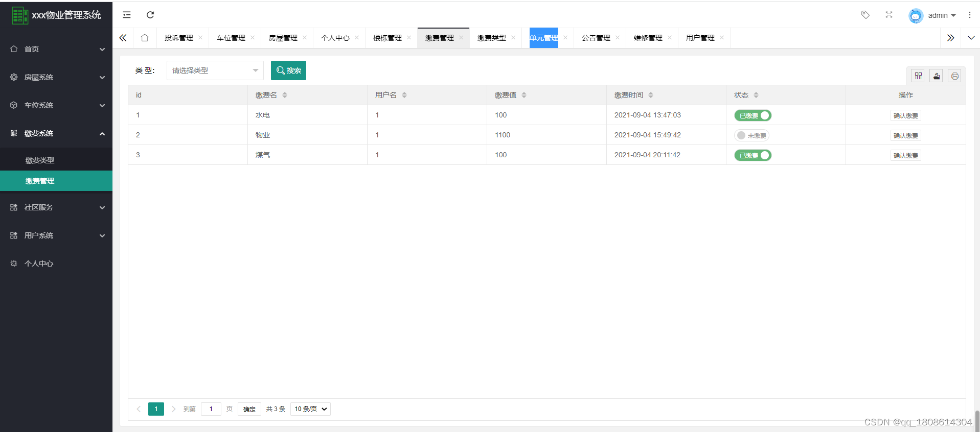Open the 10 条/页 page size dropdown
This screenshot has height=432, width=980.
click(310, 409)
